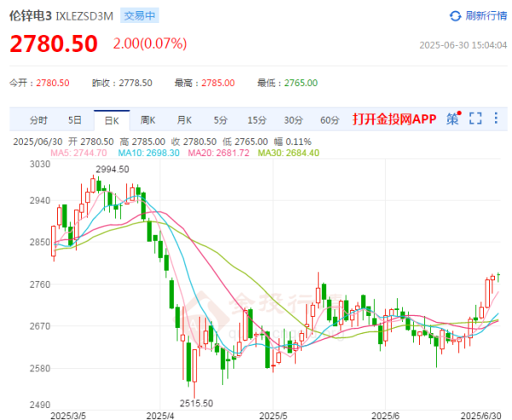512x420 pixels.
Task: Click the 最低 value 2765.00
Action: [x=300, y=83]
